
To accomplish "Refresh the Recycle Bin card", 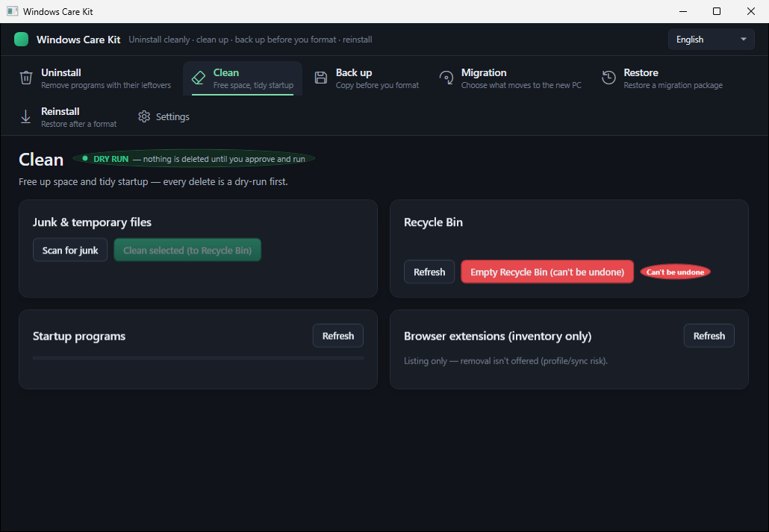I will (429, 272).
